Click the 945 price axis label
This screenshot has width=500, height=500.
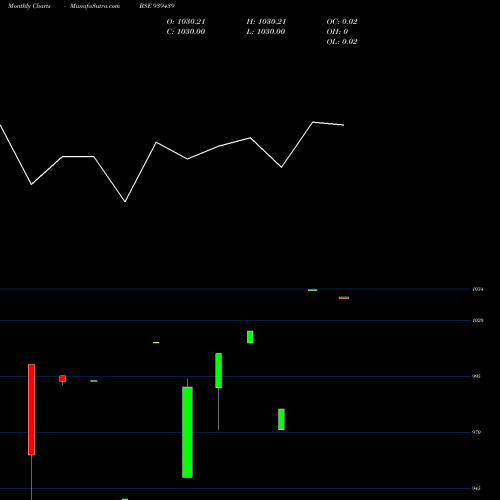476,488
